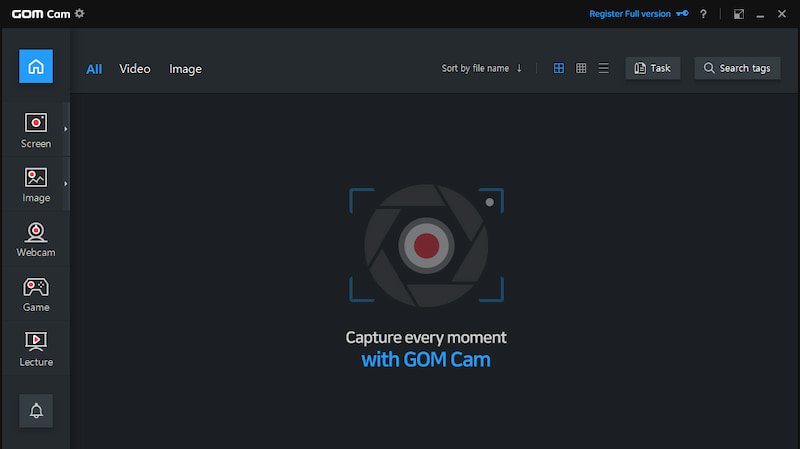The height and width of the screenshot is (449, 800).
Task: Switch to small grid view
Action: point(581,68)
